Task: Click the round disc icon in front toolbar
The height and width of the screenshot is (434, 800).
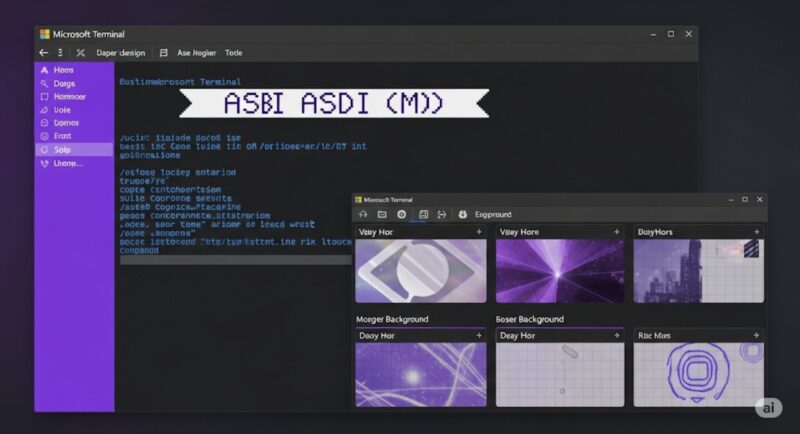Action: point(402,215)
